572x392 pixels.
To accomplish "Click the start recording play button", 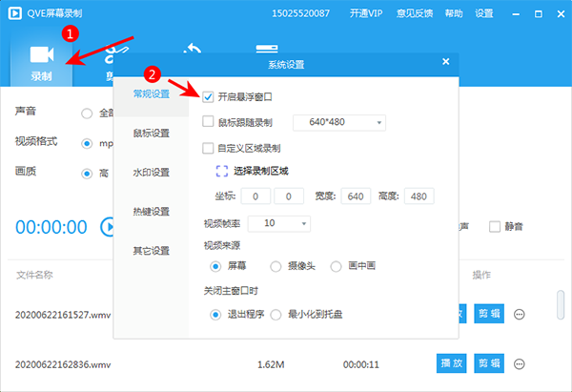I will (110, 227).
